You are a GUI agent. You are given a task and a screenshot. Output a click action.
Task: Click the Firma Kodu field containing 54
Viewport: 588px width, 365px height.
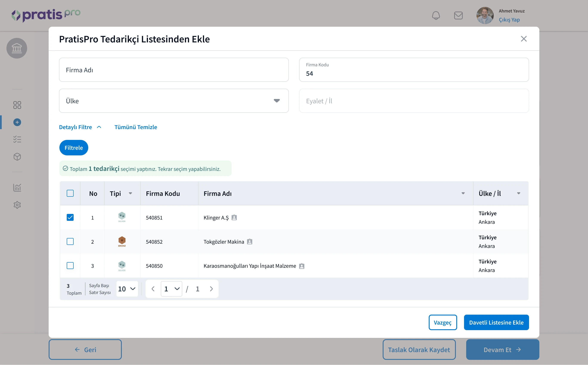point(414,70)
